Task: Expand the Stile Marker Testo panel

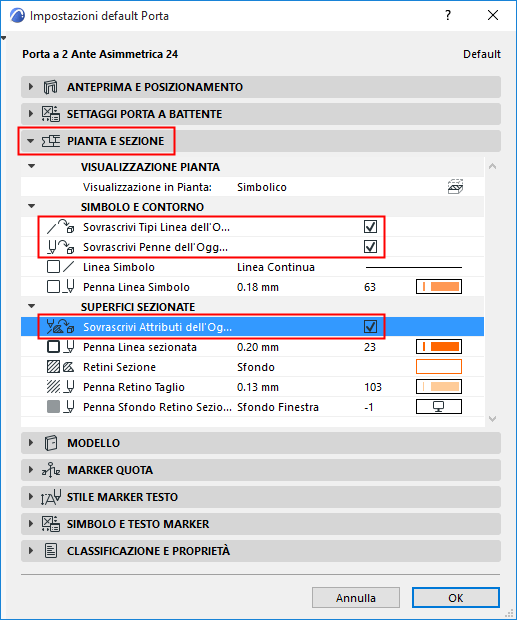Action: [31, 497]
